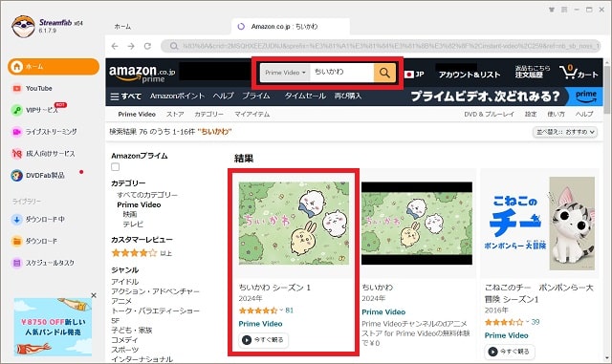Select アイドル genre
This screenshot has height=364, width=612.
pyautogui.click(x=125, y=282)
